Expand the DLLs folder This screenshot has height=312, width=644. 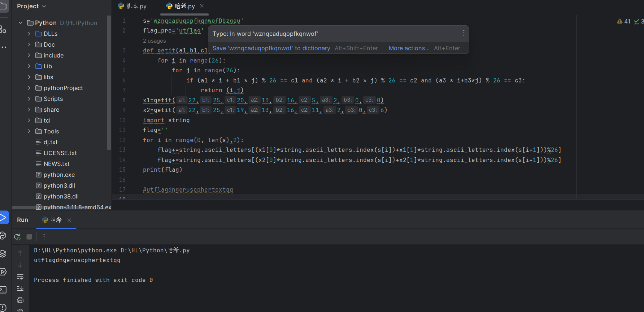pyautogui.click(x=29, y=34)
